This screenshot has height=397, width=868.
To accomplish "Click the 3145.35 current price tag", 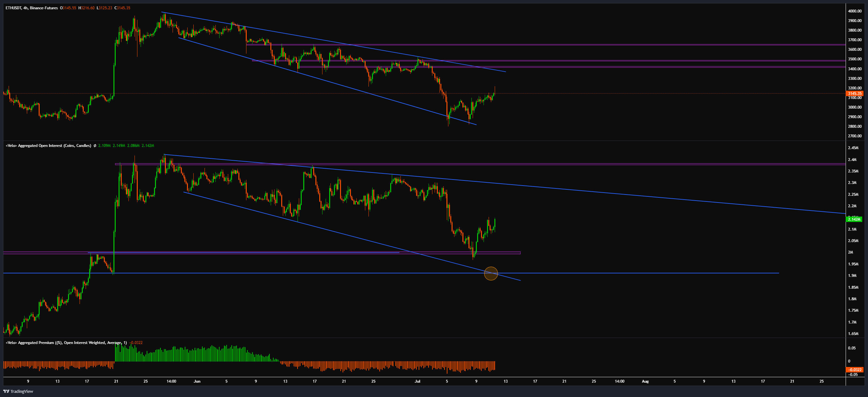I will tap(854, 94).
